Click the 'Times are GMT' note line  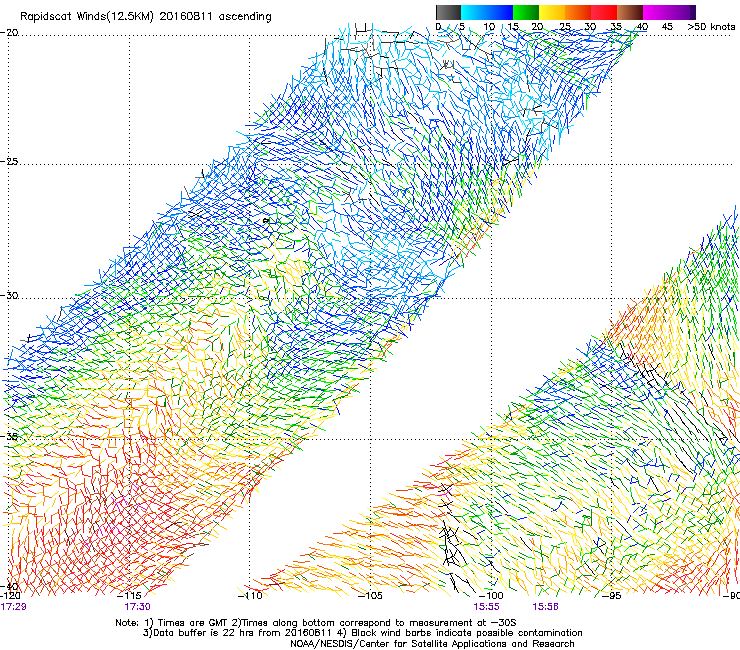click(x=316, y=623)
